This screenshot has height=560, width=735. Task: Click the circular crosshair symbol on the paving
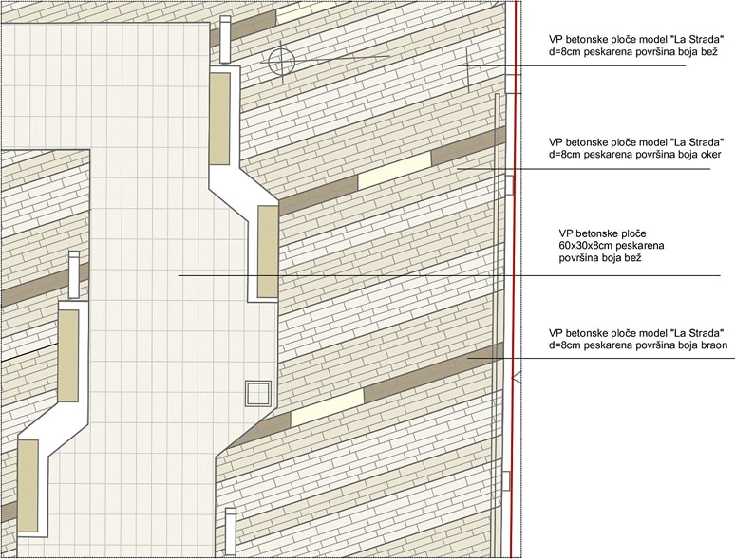coord(282,62)
